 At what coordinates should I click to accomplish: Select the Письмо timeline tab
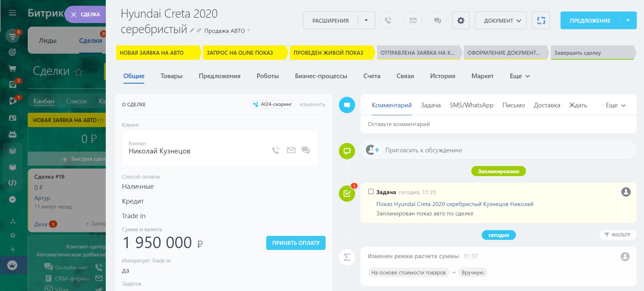click(513, 105)
